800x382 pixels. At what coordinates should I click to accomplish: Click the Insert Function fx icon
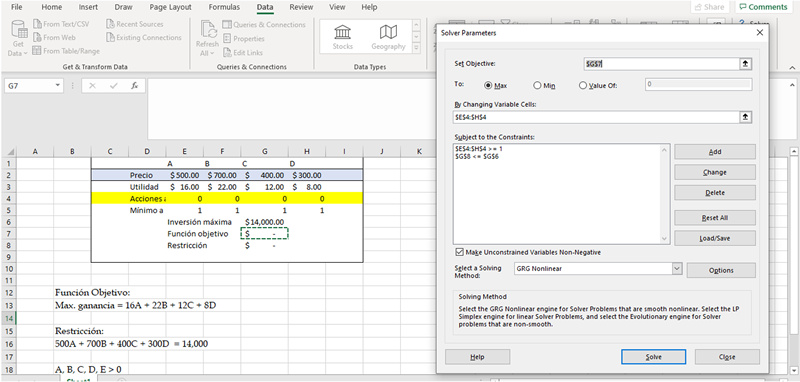[134, 86]
